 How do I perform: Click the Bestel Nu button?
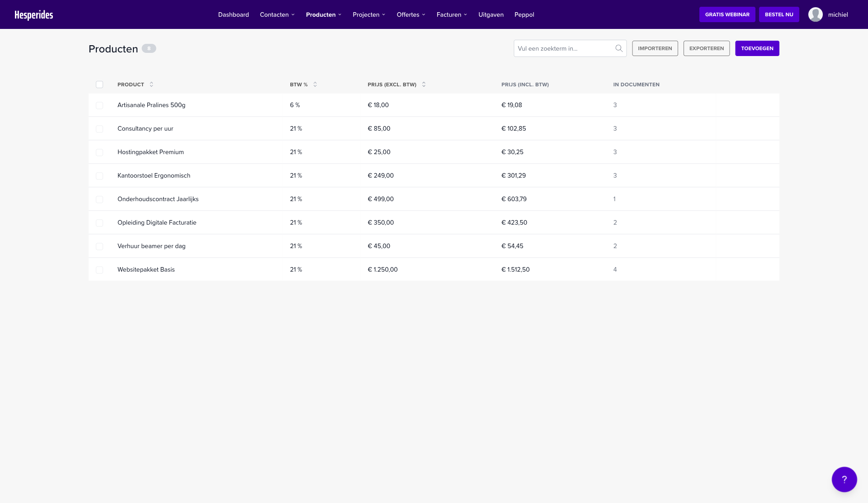pyautogui.click(x=779, y=14)
